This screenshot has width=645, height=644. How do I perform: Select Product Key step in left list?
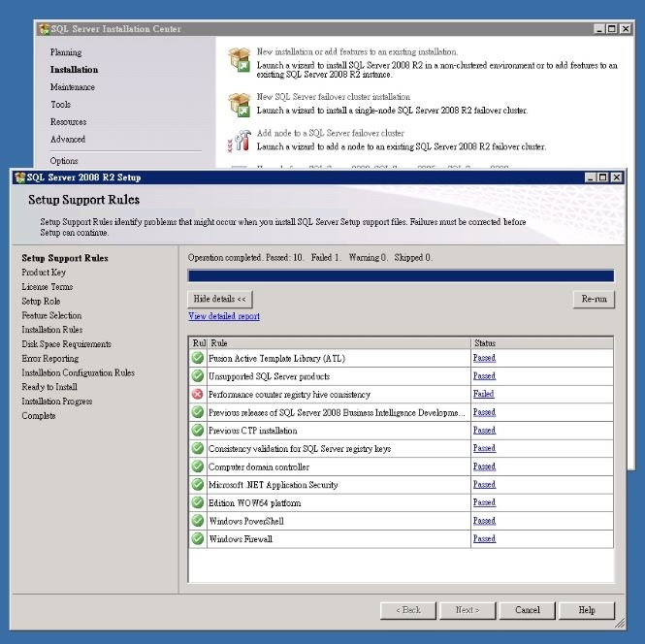[44, 273]
